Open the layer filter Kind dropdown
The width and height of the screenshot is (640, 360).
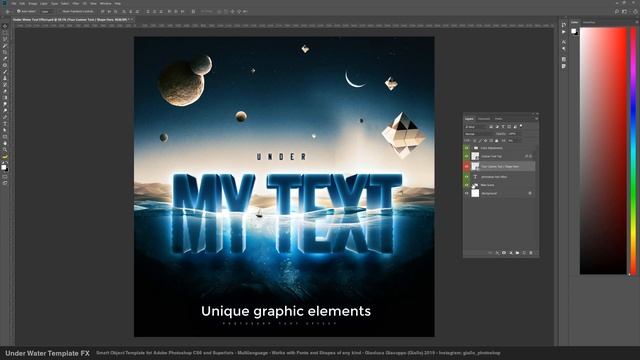pos(476,127)
